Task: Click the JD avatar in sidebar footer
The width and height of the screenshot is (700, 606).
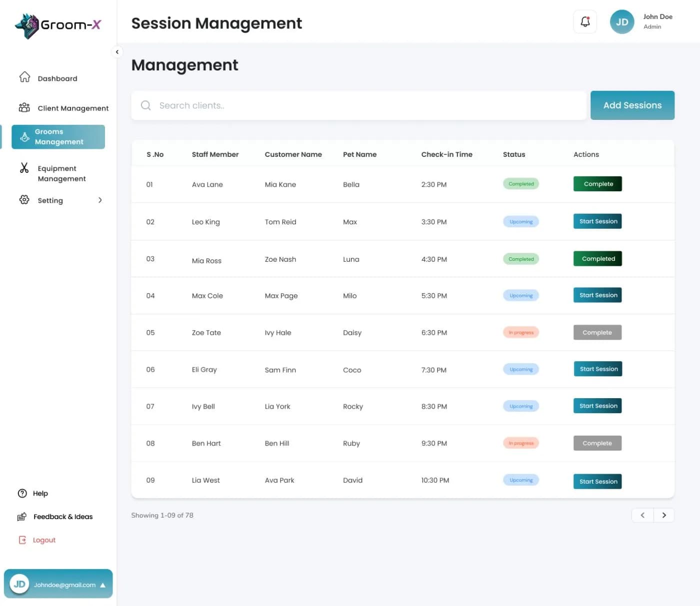Action: (x=19, y=584)
